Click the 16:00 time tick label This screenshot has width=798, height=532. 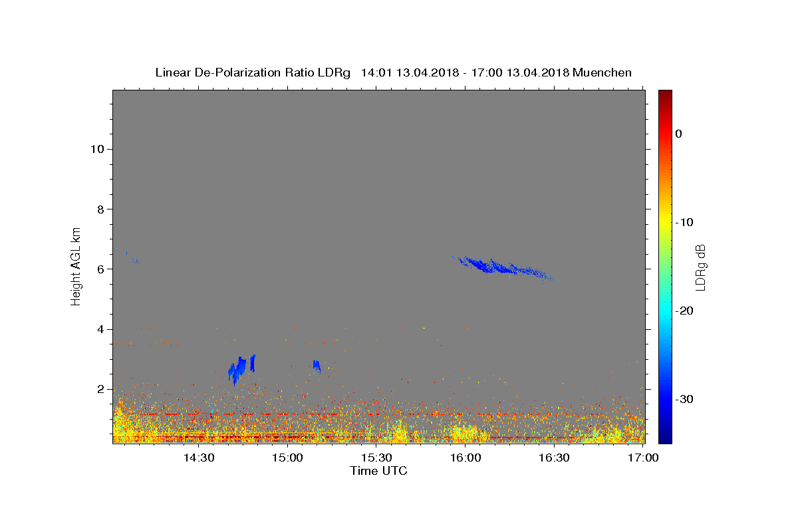465,458
